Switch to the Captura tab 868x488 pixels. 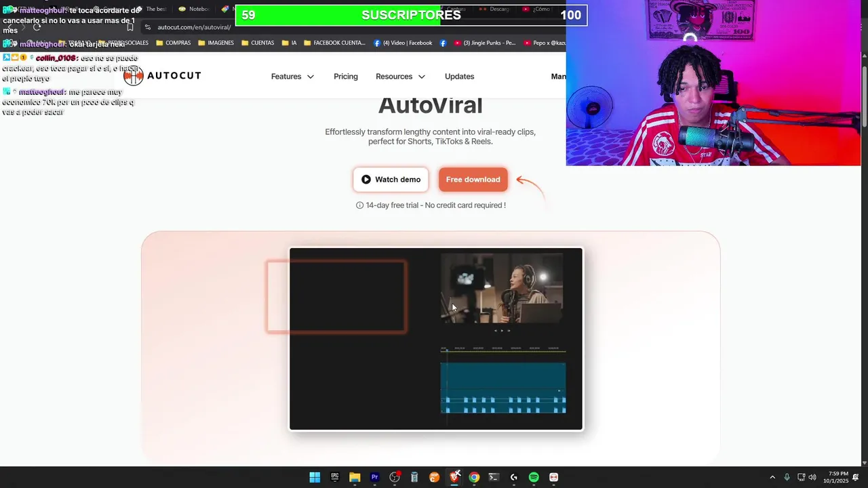456,9
